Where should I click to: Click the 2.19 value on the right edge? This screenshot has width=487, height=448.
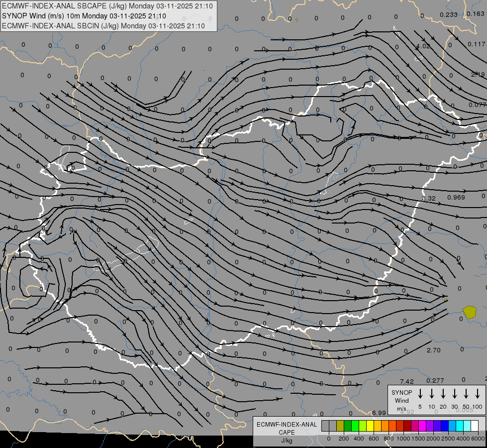click(478, 74)
